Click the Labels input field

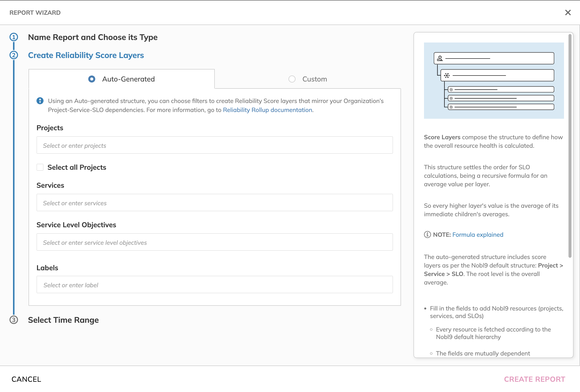tap(215, 285)
